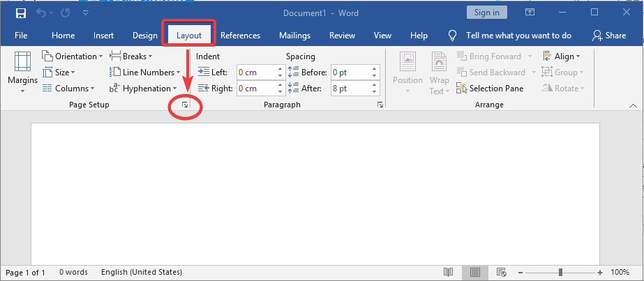Open the File menu tab
Viewport: 644px width, 281px height.
tap(21, 36)
